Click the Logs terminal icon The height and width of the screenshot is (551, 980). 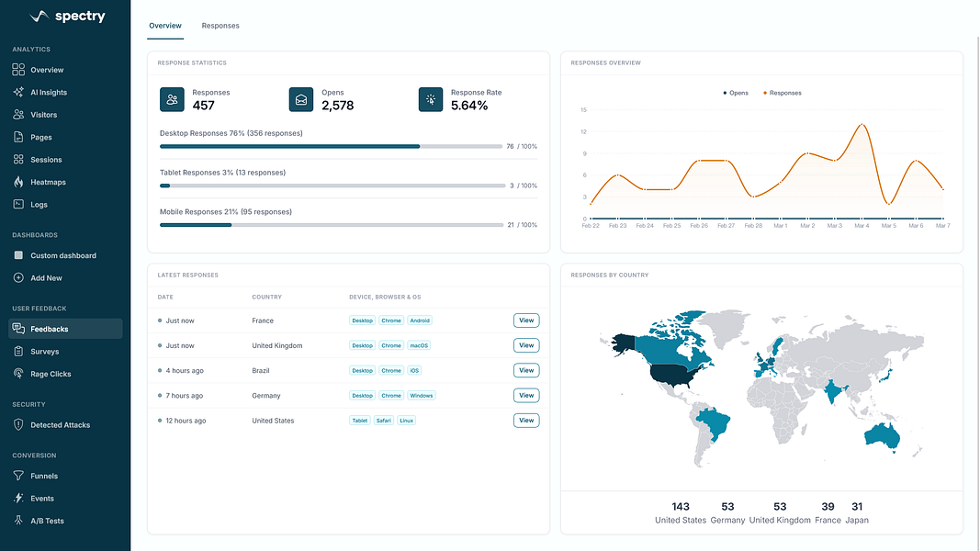pyautogui.click(x=18, y=204)
